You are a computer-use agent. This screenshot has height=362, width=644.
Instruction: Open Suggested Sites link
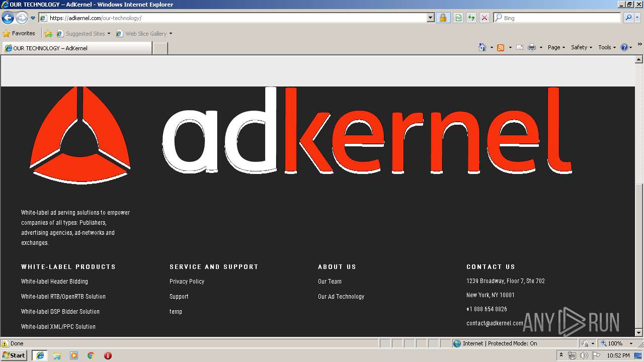[83, 34]
